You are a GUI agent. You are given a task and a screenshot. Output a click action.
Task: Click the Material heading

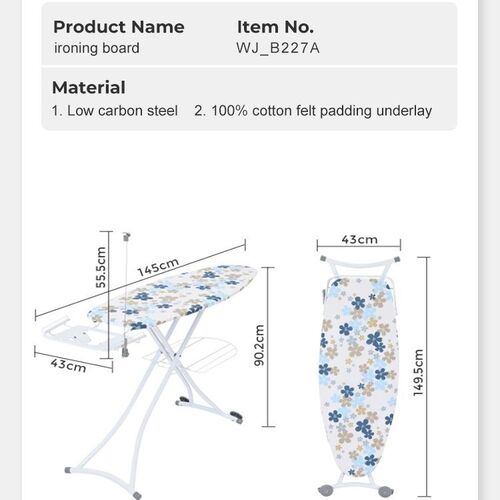(x=89, y=88)
